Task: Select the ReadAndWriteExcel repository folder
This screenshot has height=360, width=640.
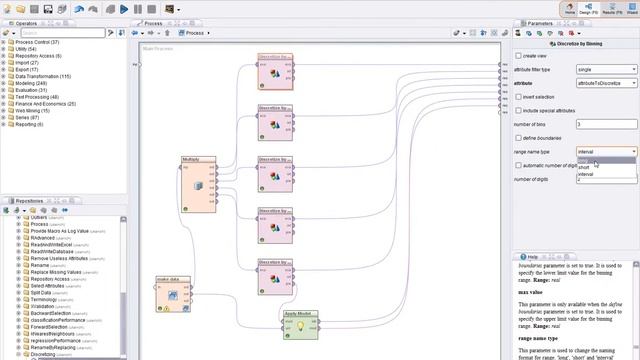Action: click(x=51, y=245)
